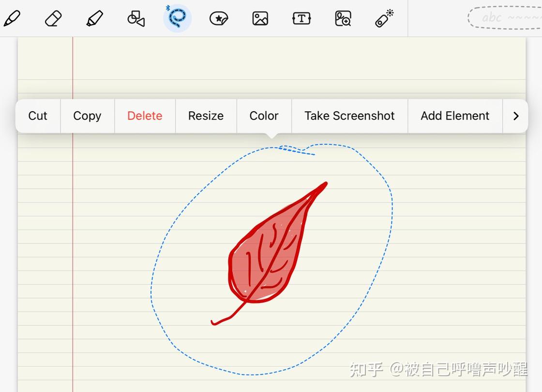Open the Stickers panel
The width and height of the screenshot is (542, 392).
point(218,18)
